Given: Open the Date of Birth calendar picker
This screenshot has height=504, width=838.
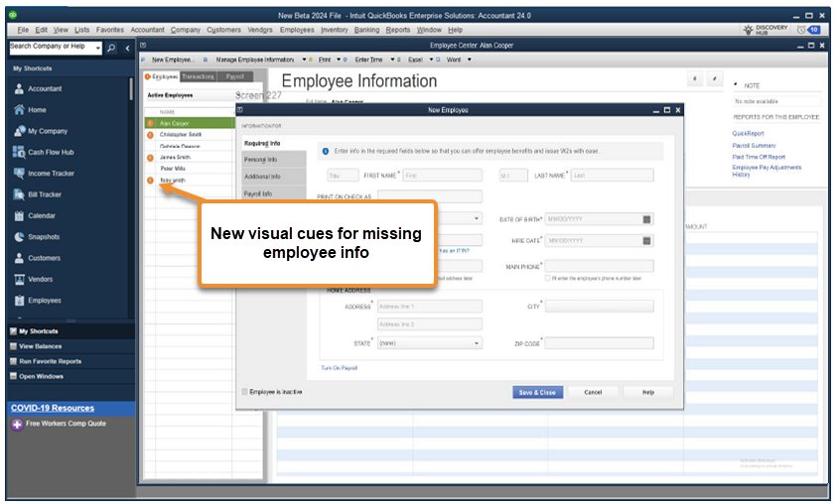Looking at the screenshot, I should coord(647,219).
